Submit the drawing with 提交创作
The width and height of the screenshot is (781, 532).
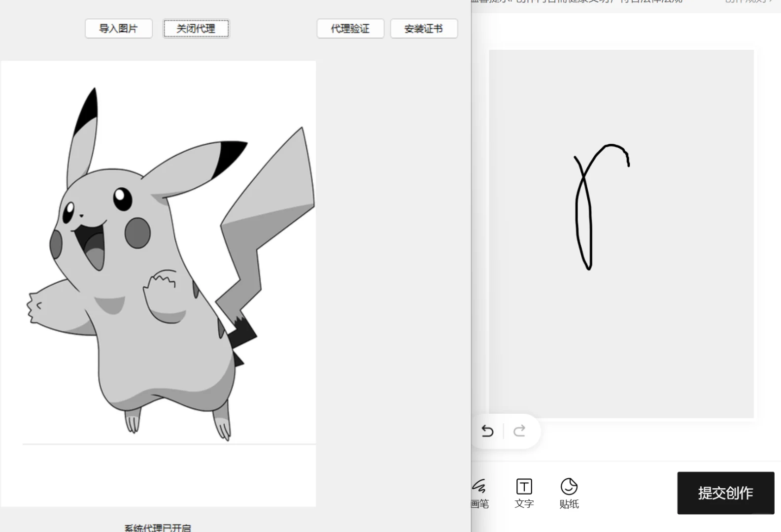[726, 493]
